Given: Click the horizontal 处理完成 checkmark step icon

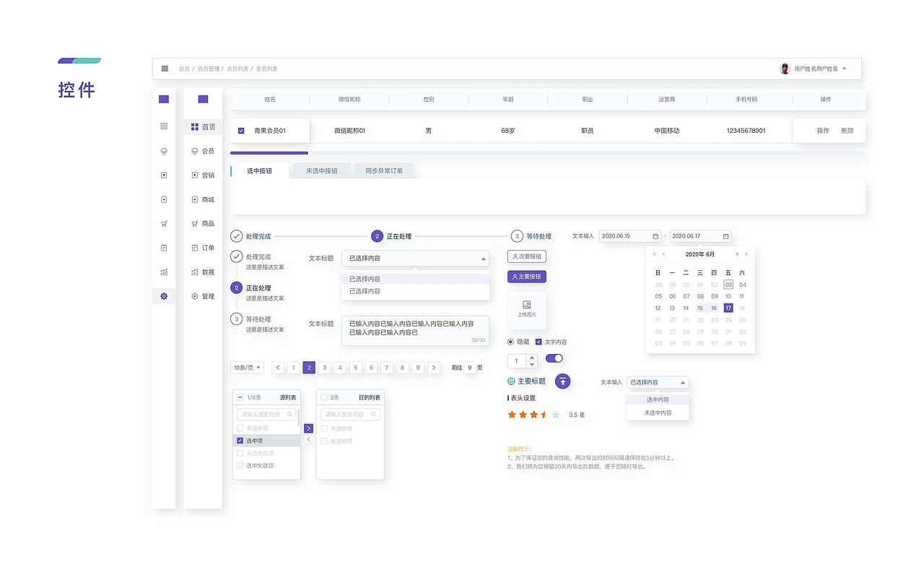Looking at the screenshot, I should pos(236,236).
